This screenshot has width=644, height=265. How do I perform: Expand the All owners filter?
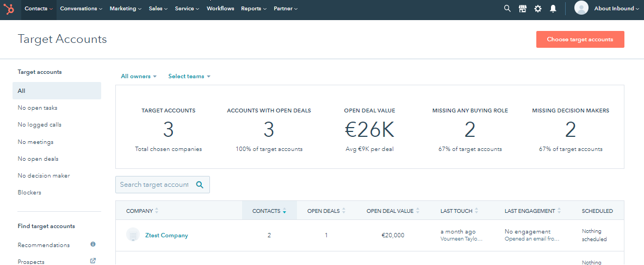click(139, 77)
